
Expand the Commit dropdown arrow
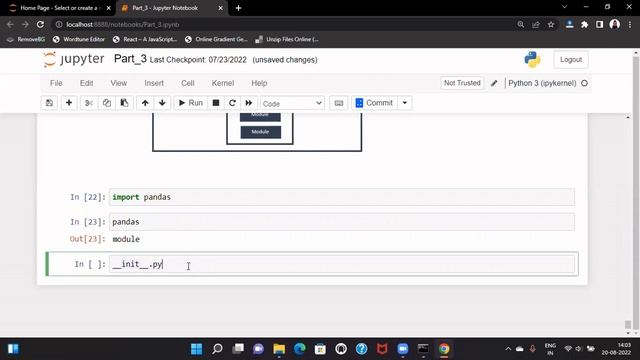pos(405,103)
